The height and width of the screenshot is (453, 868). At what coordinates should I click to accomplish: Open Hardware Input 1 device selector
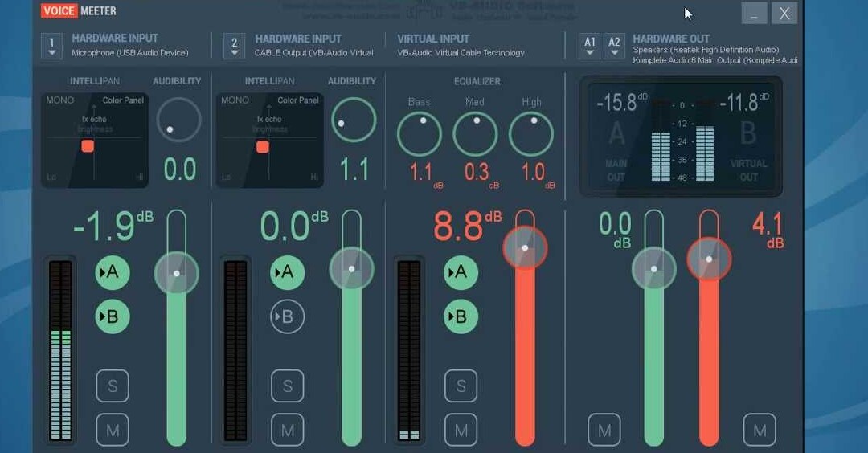51,46
